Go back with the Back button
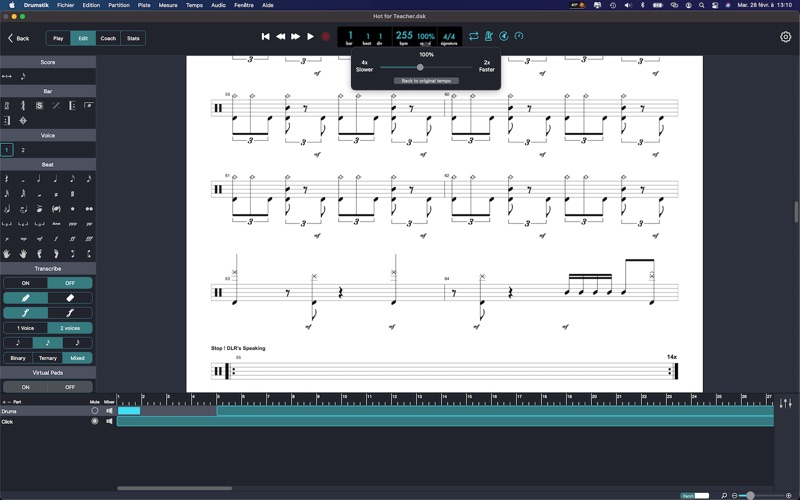Image resolution: width=800 pixels, height=500 pixels. 18,38
